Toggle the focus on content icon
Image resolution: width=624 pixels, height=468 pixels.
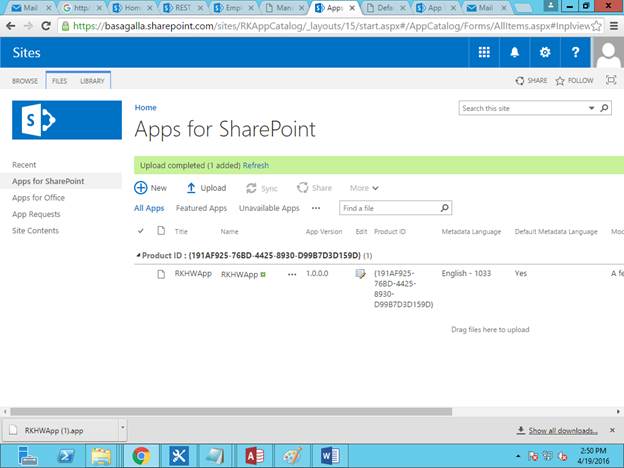tap(610, 80)
